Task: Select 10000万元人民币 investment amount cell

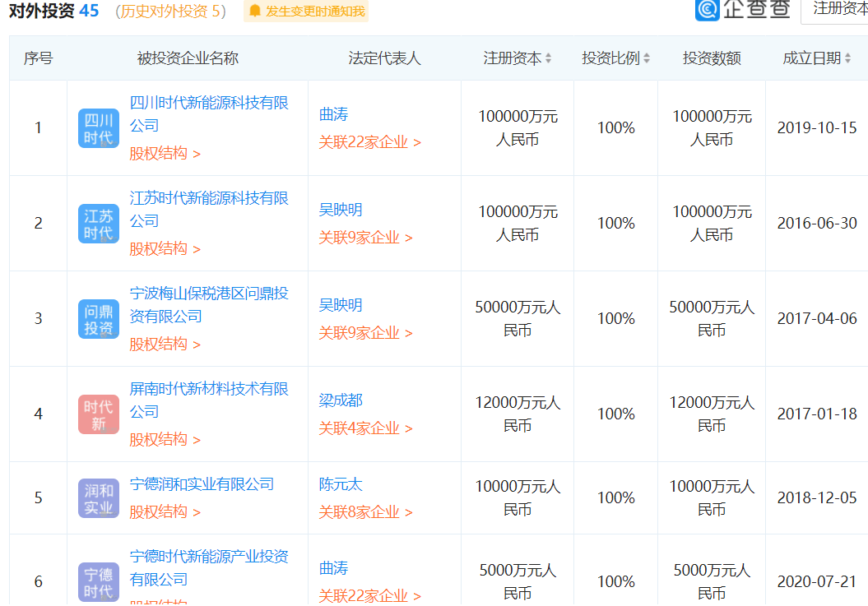Action: tap(712, 498)
